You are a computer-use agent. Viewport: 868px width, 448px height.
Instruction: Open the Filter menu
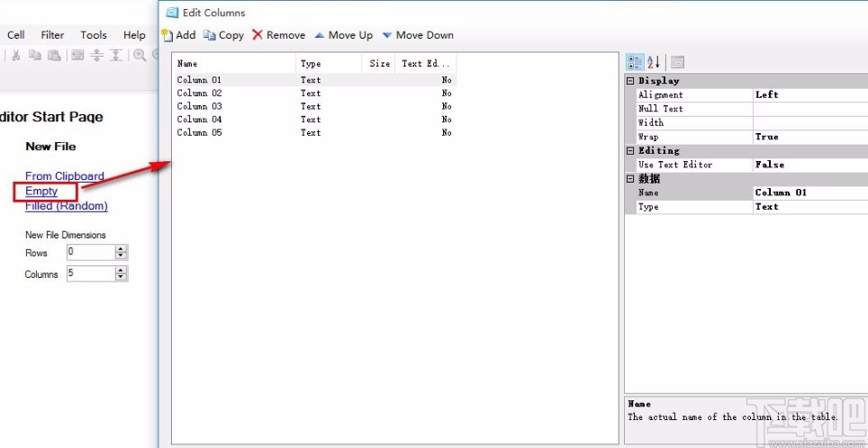coord(52,35)
